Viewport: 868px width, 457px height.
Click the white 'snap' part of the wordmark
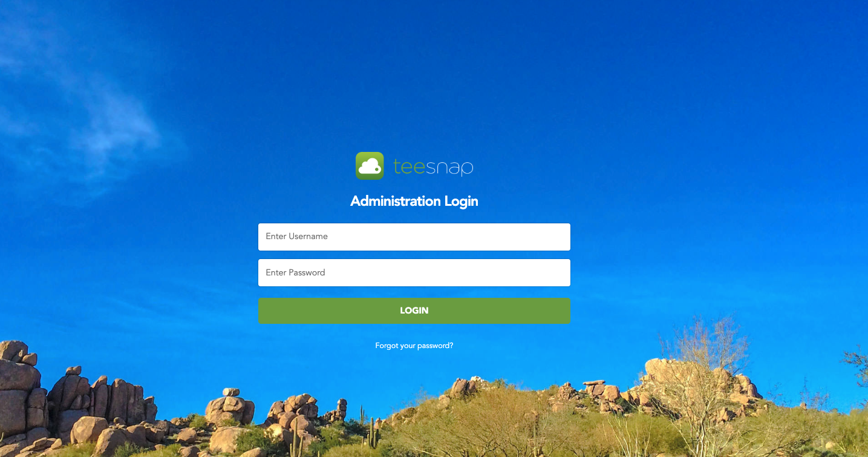(450, 167)
